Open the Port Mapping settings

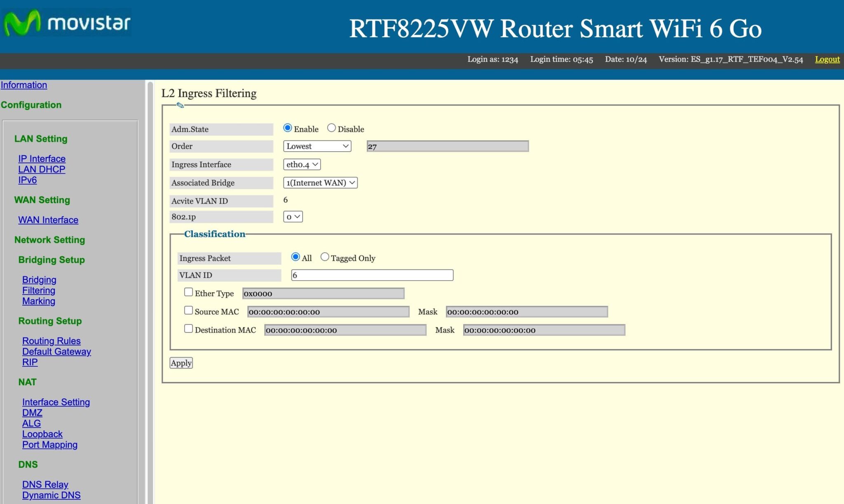[x=50, y=445]
